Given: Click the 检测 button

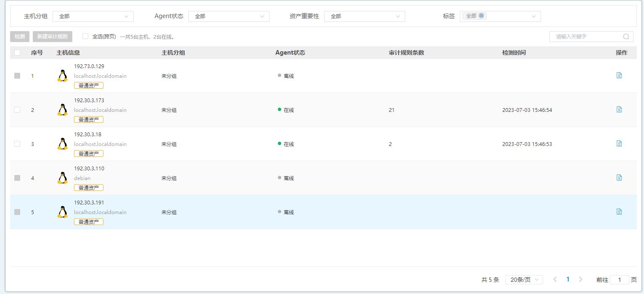Looking at the screenshot, I should point(20,37).
